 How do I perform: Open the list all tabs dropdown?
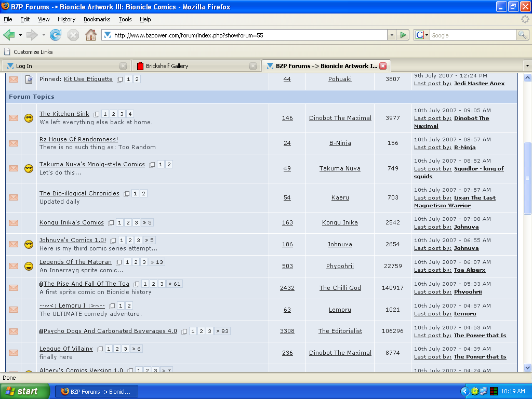527,66
